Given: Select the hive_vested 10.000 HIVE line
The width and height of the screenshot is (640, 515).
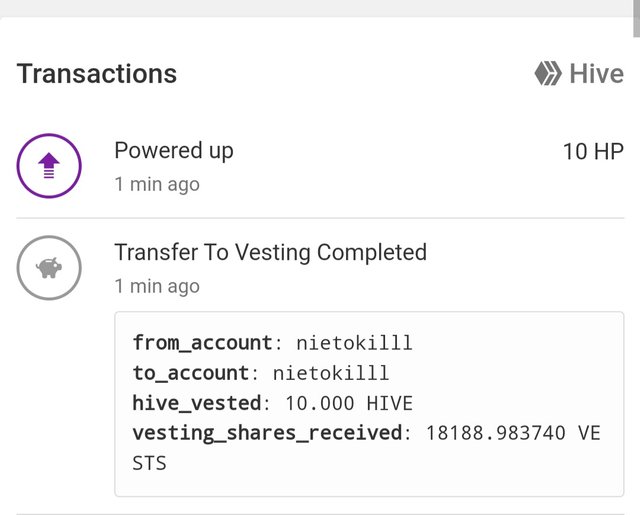Looking at the screenshot, I should [273, 403].
